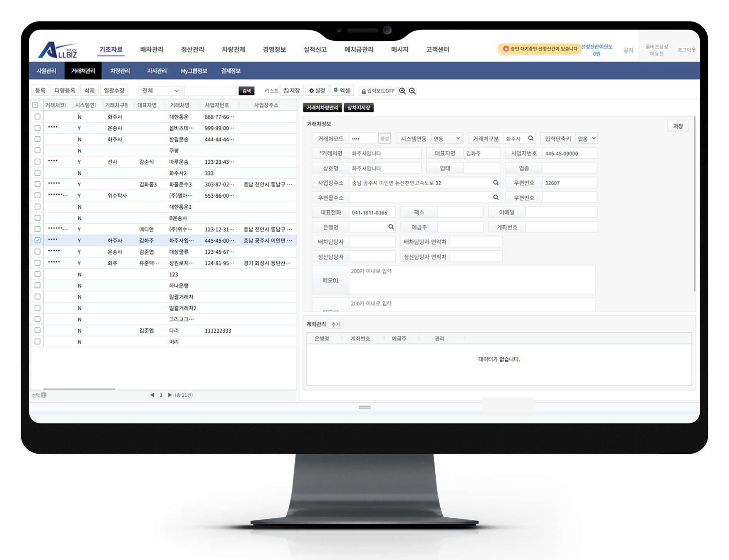Click the search icon in 거래처구분 field

[x=531, y=138]
